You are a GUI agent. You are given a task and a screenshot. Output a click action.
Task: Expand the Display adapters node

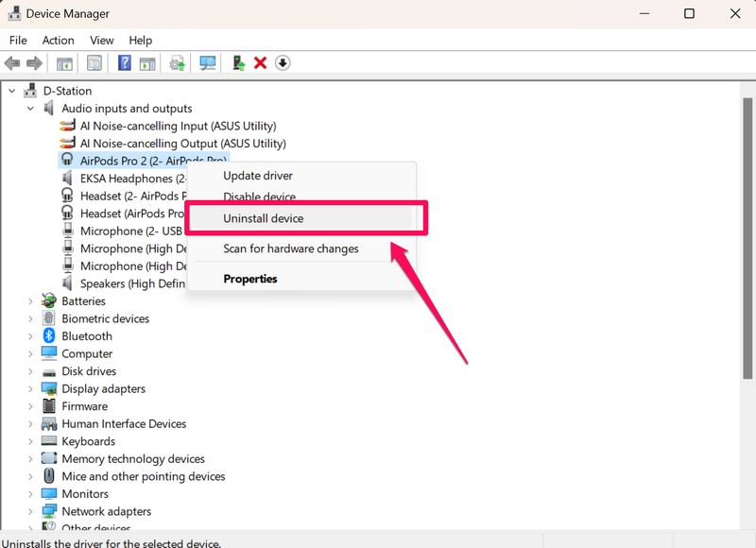pyautogui.click(x=30, y=389)
